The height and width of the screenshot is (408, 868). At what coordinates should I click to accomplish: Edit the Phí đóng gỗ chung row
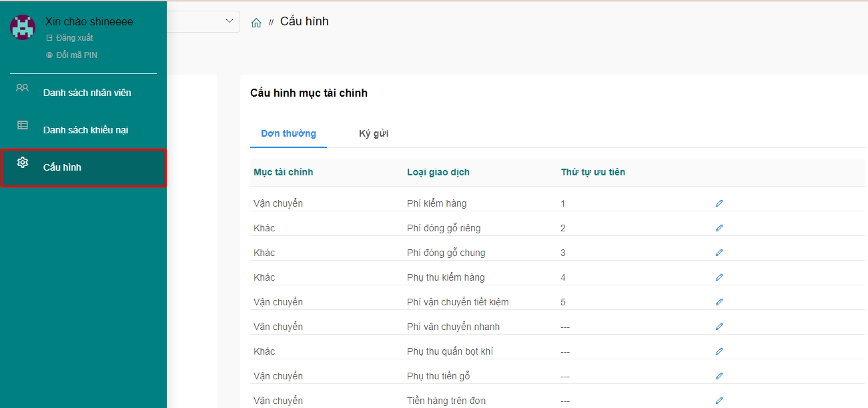[719, 253]
